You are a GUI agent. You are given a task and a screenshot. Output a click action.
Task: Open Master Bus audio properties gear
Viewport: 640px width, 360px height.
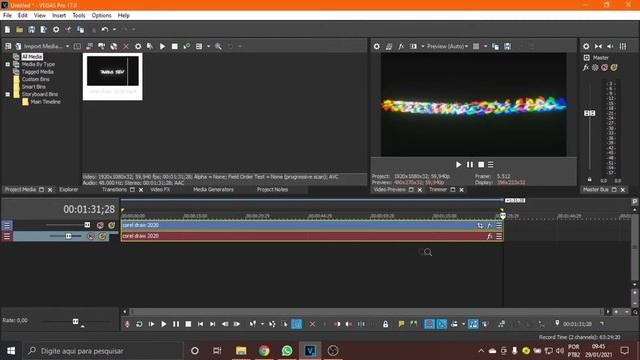tap(586, 47)
